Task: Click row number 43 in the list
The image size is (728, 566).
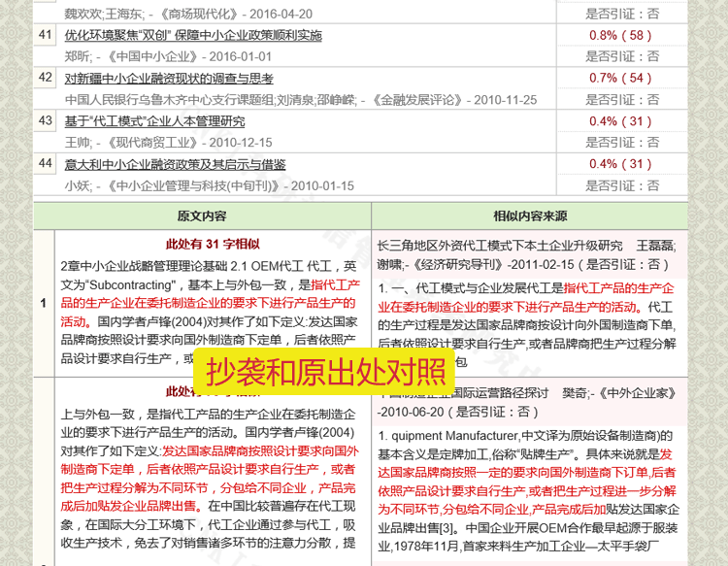Action: (46, 121)
